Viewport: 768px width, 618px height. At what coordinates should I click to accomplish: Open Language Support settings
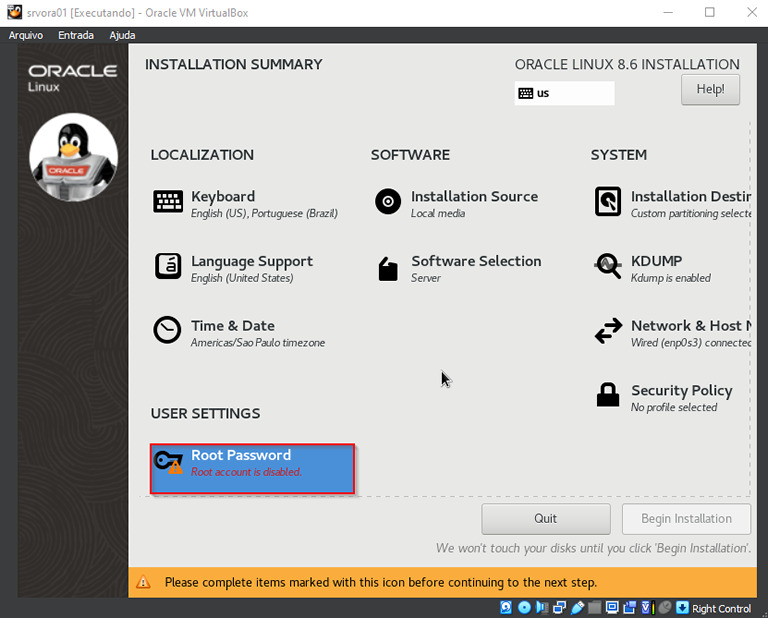(x=234, y=269)
